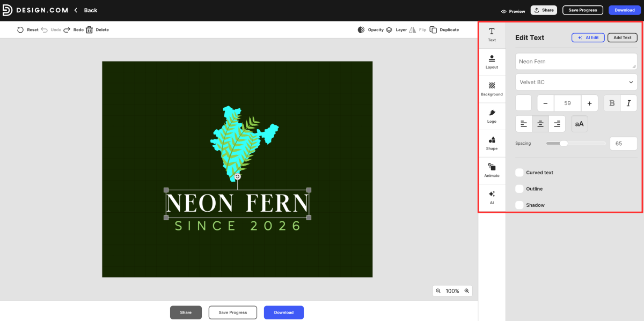This screenshot has height=321, width=644.
Task: Open the Opacity control
Action: (370, 30)
